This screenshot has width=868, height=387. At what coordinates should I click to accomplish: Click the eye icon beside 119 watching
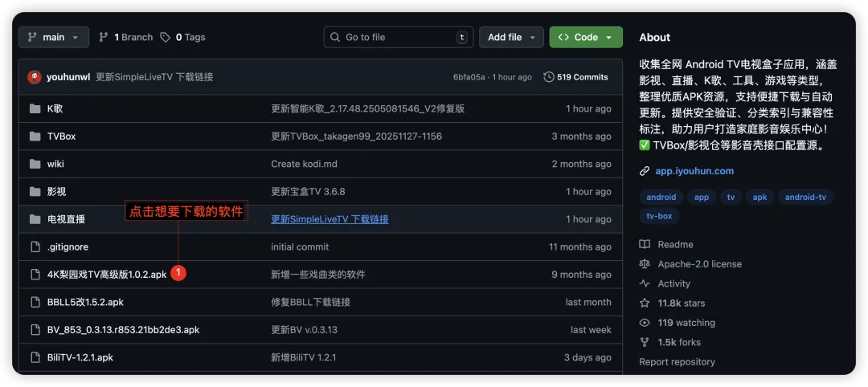click(645, 323)
